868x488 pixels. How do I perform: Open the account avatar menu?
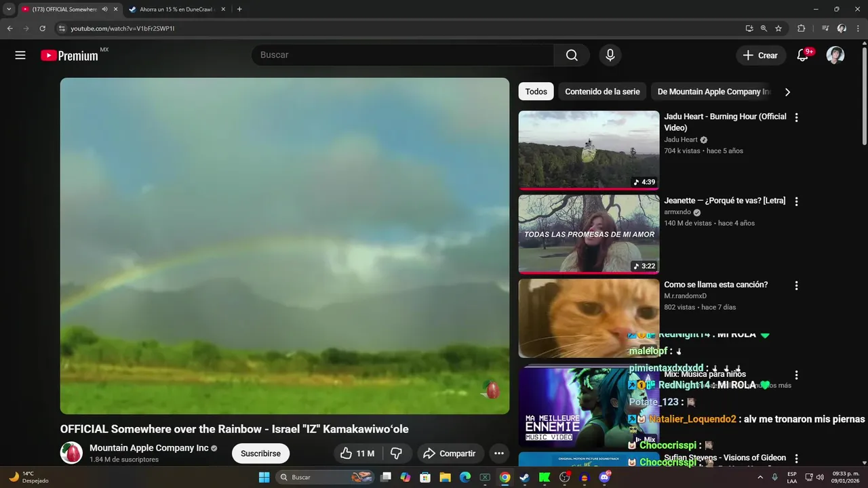[835, 56]
